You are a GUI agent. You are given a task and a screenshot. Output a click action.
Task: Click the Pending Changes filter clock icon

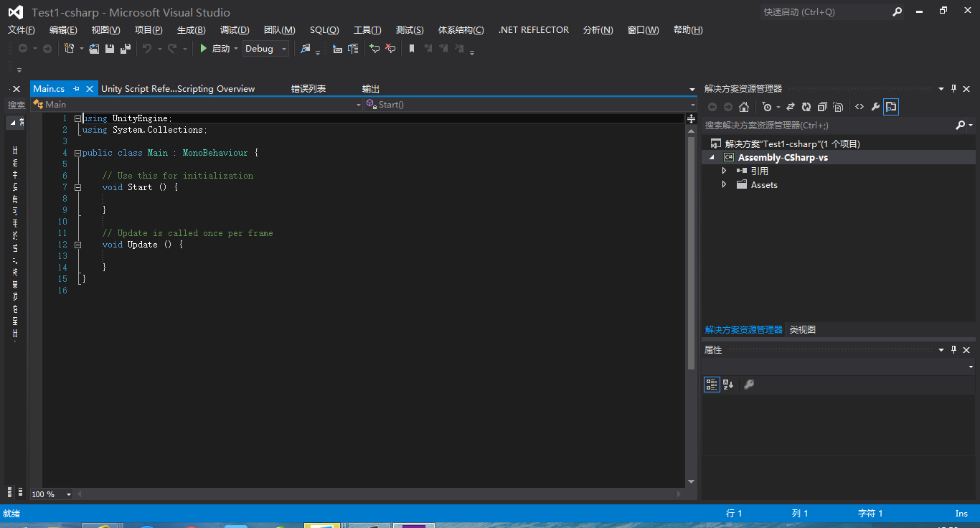[x=767, y=107]
